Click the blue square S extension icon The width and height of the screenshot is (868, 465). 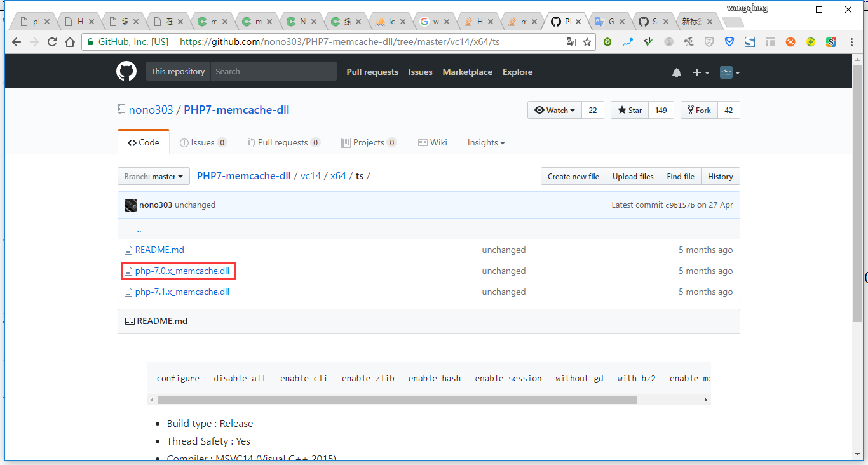point(750,43)
